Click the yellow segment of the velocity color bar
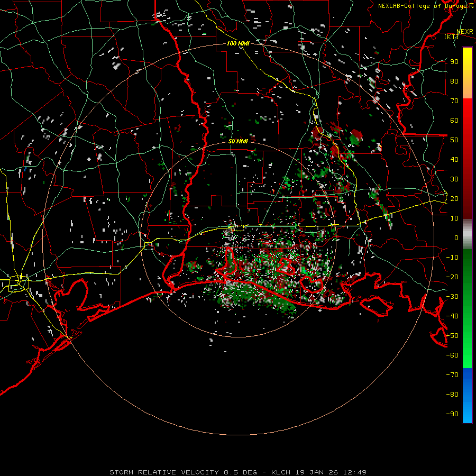Screen dimensions: 476x476 click(x=467, y=73)
